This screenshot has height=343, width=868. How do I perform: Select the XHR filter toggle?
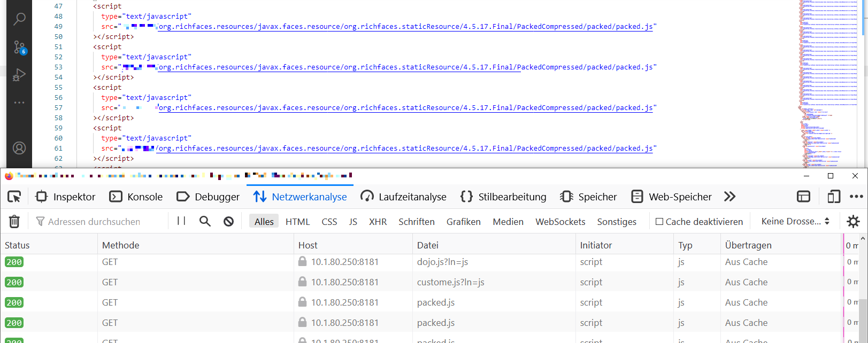(x=378, y=222)
